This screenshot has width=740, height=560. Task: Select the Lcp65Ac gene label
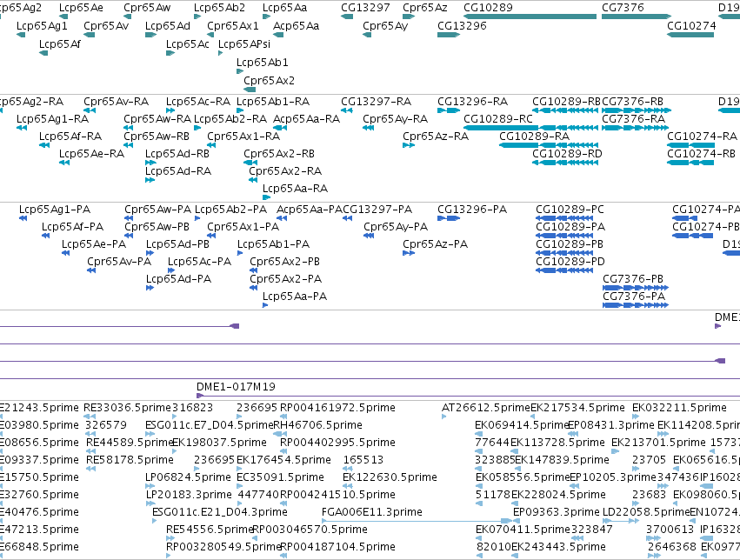pyautogui.click(x=187, y=44)
